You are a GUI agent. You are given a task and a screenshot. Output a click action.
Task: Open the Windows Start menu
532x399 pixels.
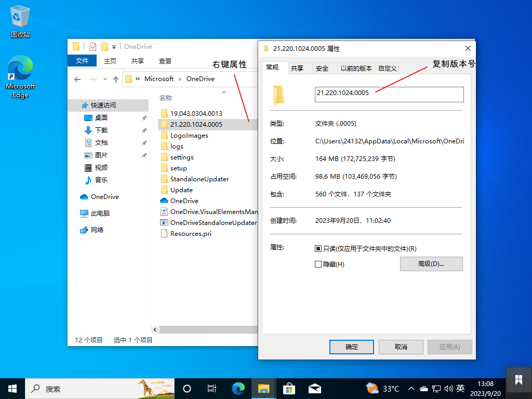click(12, 389)
